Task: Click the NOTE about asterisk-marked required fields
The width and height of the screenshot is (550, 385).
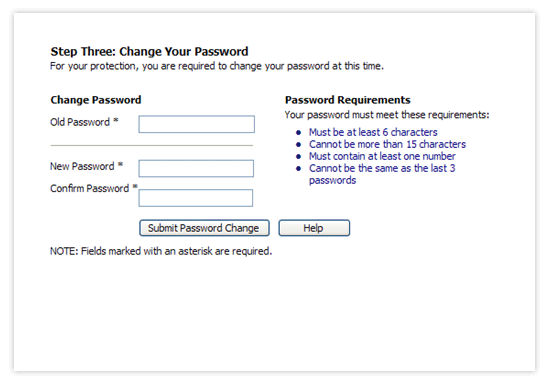Action: point(161,251)
